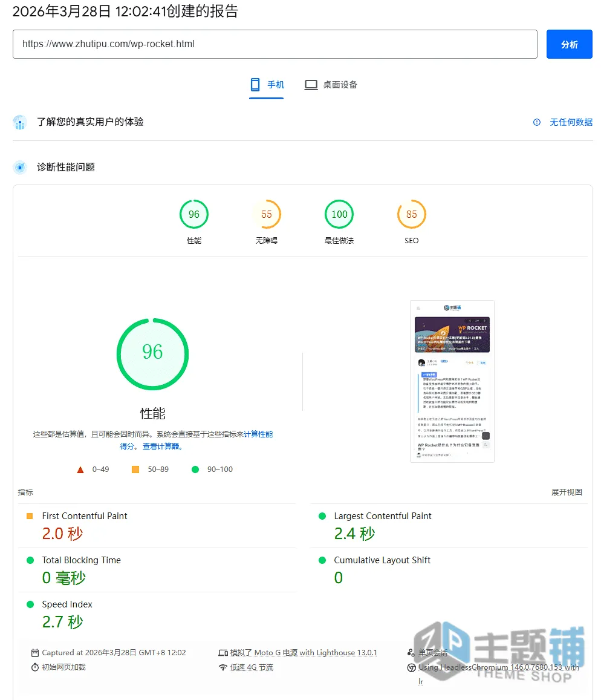Screen dimensions: 601x700
Task: Select the 55 无障碍 score gauge
Action: [267, 214]
